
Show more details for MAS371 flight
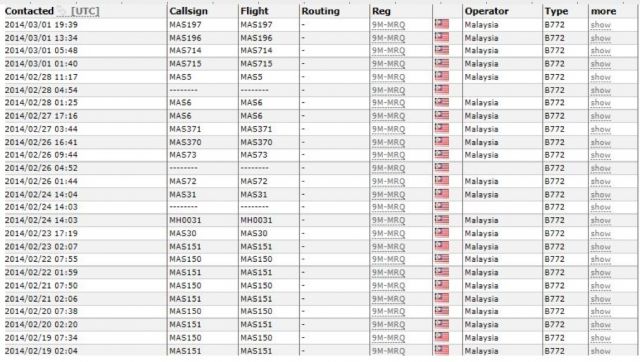click(x=600, y=129)
